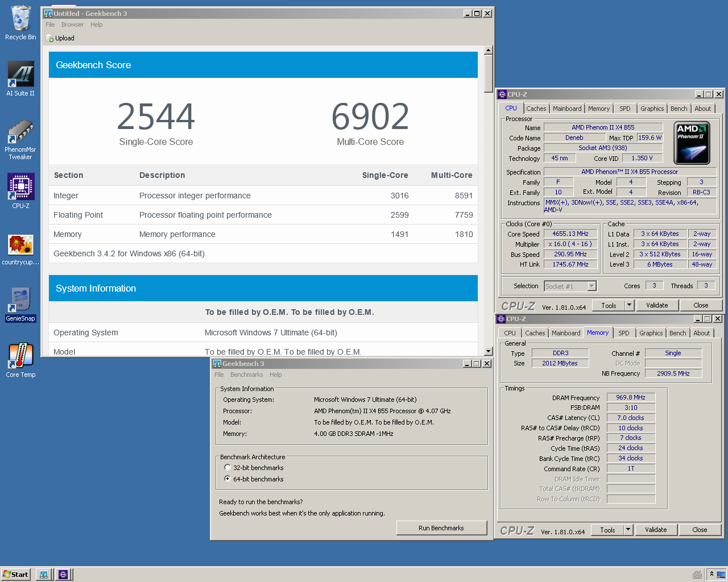Click the AMD Phenom II logo in CPU-Z
The height and width of the screenshot is (582, 728).
point(692,142)
